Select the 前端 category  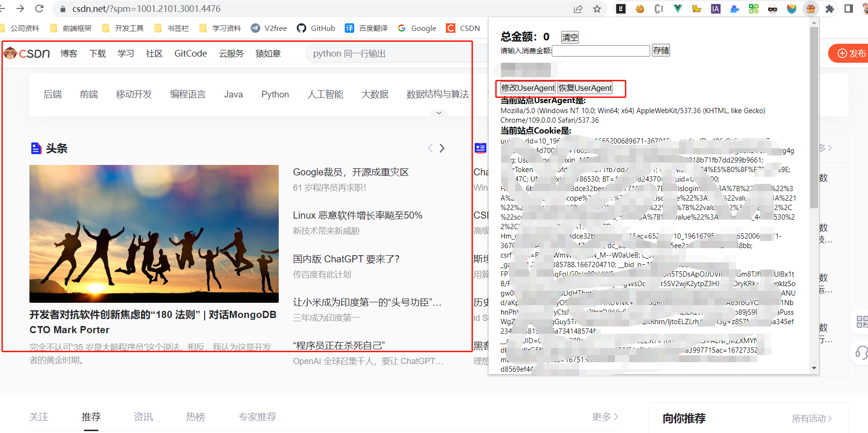(89, 94)
